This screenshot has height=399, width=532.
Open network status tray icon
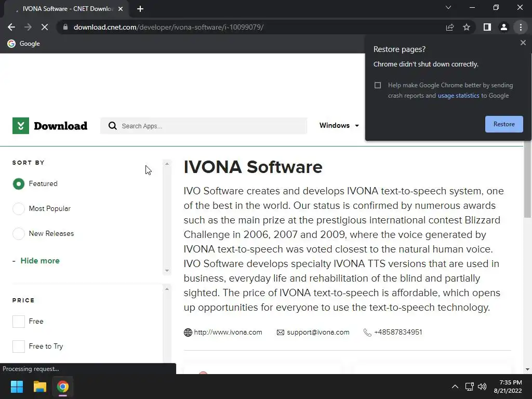tap(469, 387)
